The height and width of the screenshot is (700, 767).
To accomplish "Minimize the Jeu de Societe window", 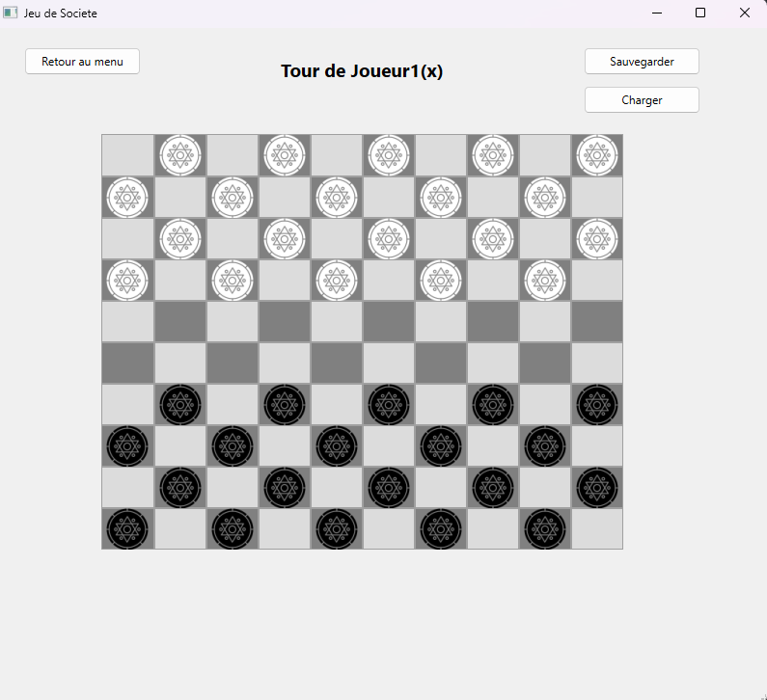I will [x=657, y=13].
